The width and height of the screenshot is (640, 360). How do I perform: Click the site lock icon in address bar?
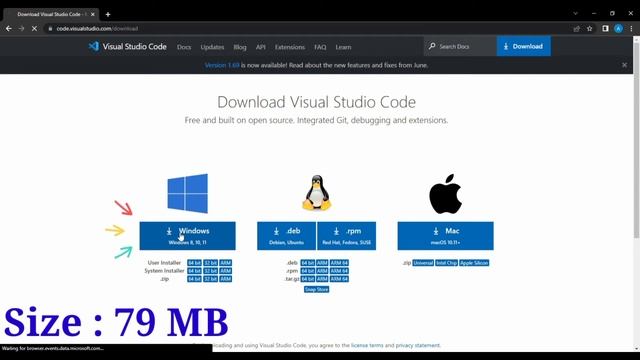50,29
